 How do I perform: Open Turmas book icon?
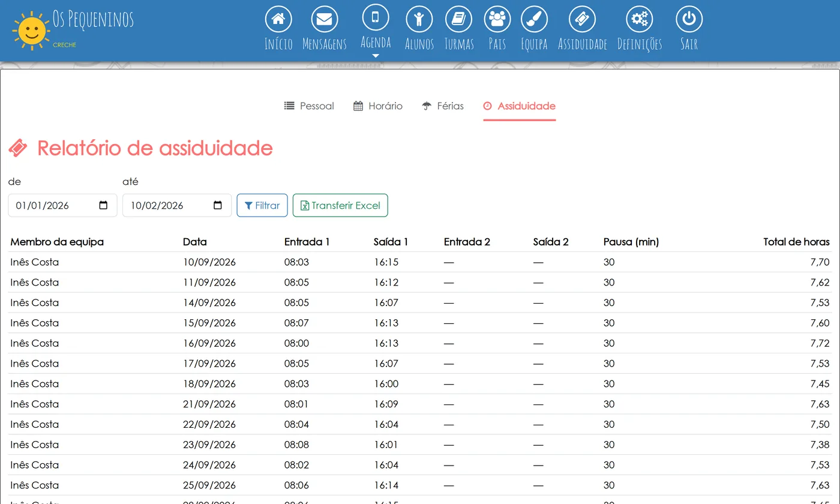coord(459,19)
